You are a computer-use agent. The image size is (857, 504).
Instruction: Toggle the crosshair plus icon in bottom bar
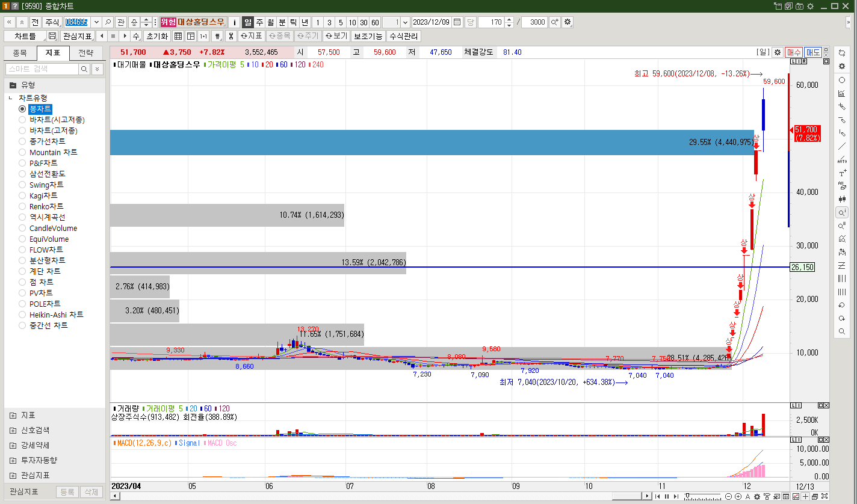[x=805, y=496]
